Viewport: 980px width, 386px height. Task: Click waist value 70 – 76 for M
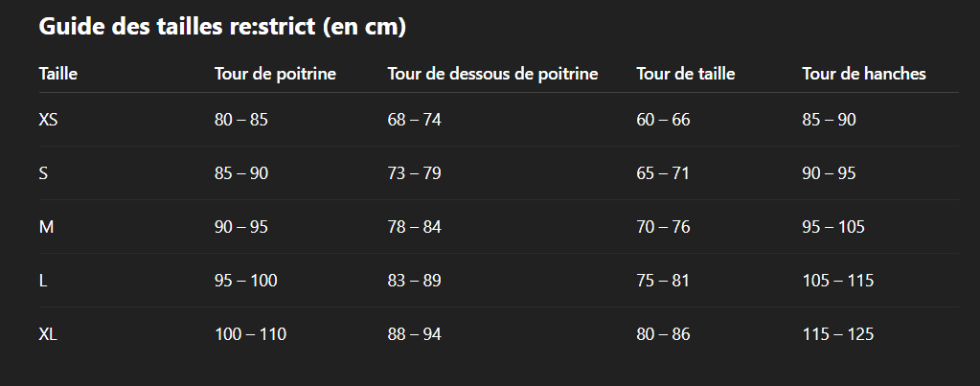[x=663, y=227]
